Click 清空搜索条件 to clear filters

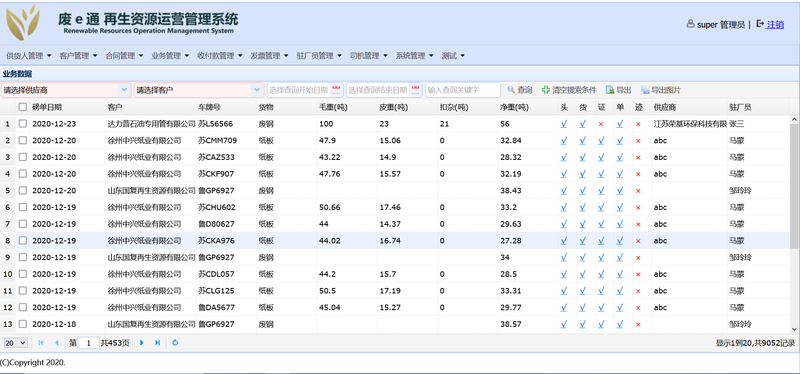[569, 90]
